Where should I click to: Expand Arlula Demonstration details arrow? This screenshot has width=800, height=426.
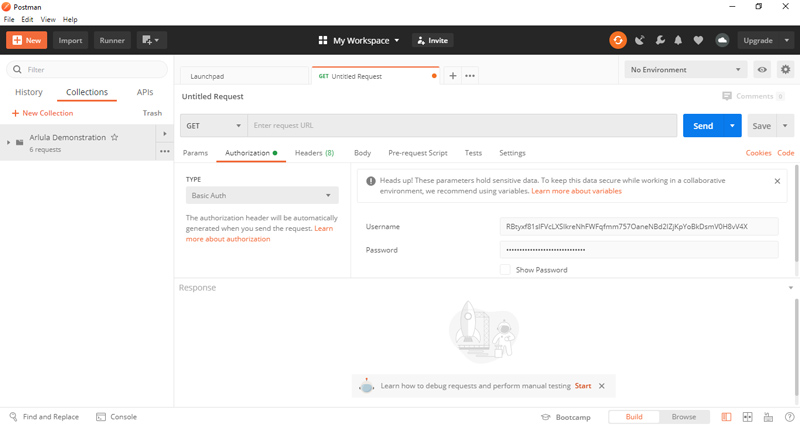(164, 134)
